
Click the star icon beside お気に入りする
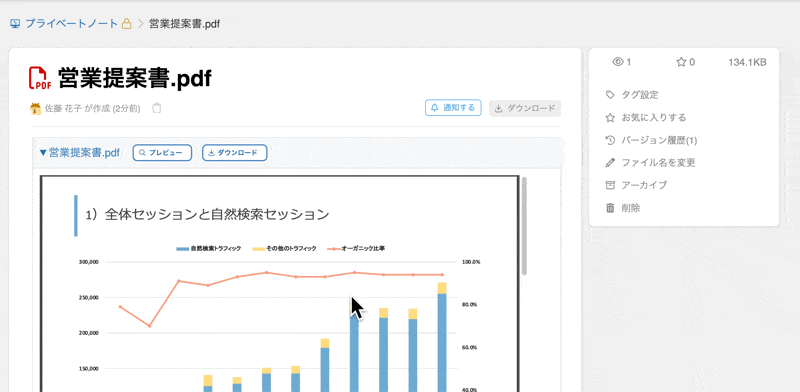click(610, 118)
